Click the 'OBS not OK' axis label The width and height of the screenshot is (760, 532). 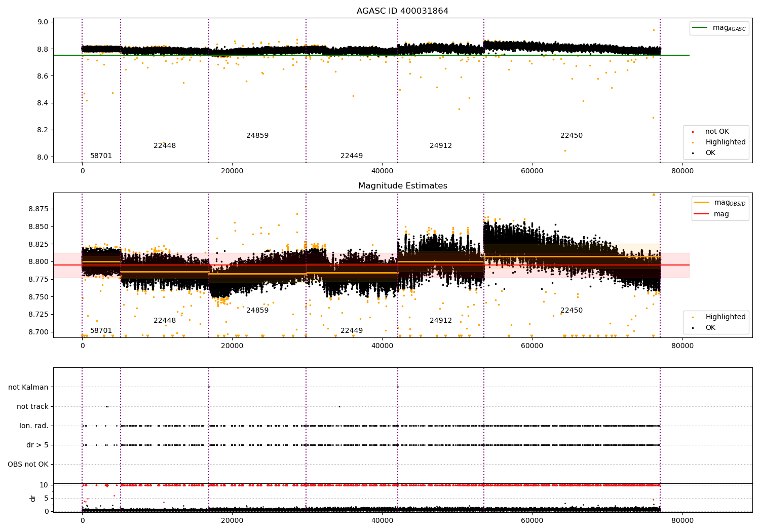click(28, 464)
